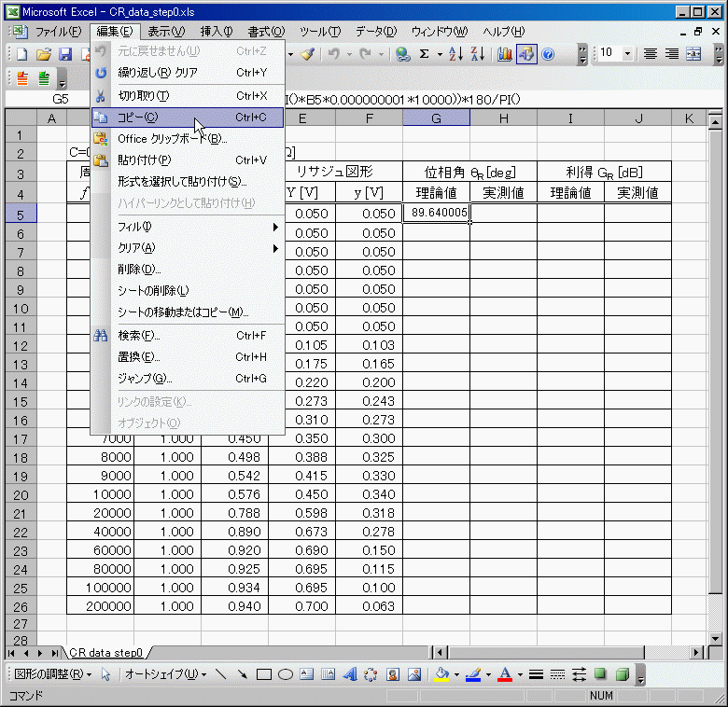Select the Rectangle drawing tool
Screen dimensions: 728x707
pos(264,674)
